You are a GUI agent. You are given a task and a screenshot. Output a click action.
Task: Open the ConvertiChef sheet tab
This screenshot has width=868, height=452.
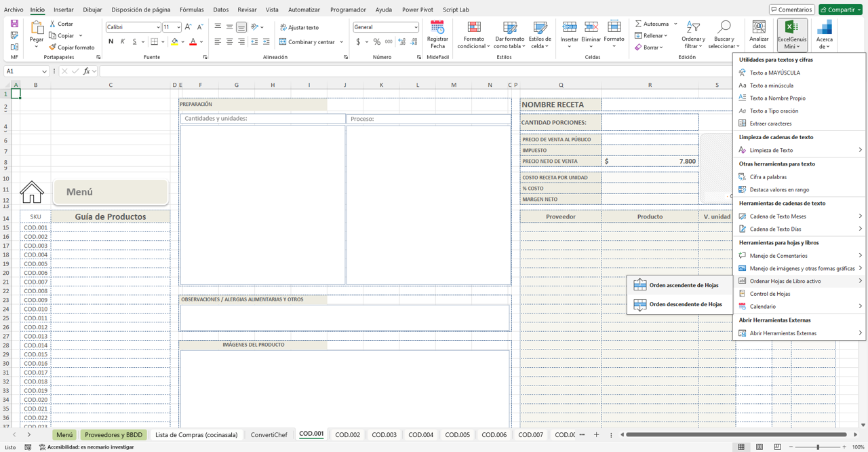click(x=269, y=435)
